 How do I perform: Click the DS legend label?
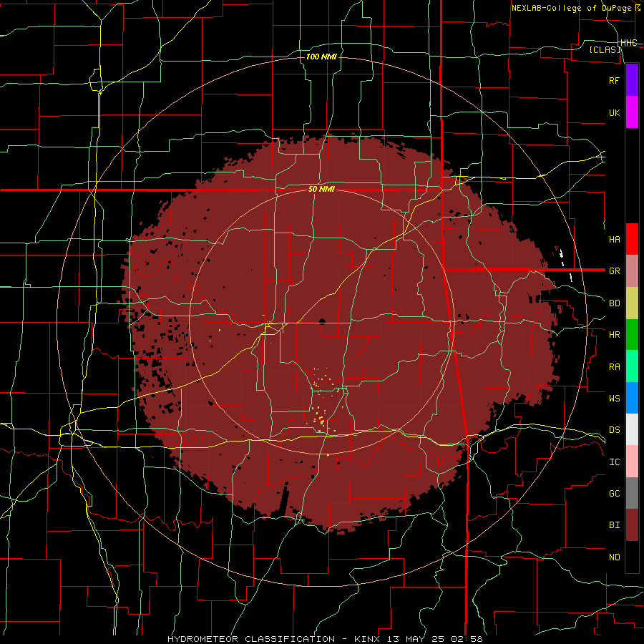click(614, 430)
